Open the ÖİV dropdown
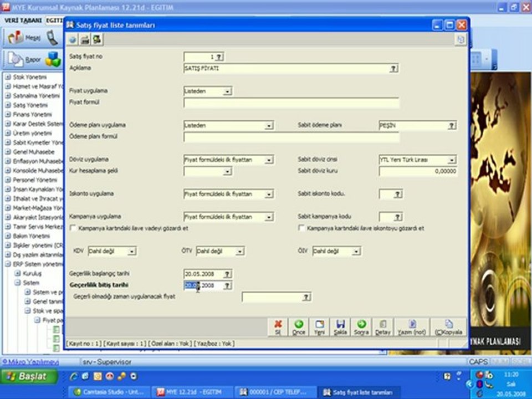 click(356, 252)
